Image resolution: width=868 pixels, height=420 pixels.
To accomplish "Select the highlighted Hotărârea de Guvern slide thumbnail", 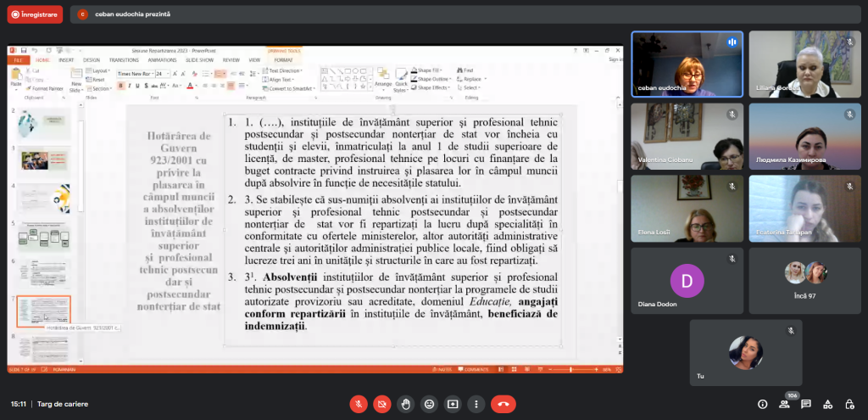I will click(43, 311).
